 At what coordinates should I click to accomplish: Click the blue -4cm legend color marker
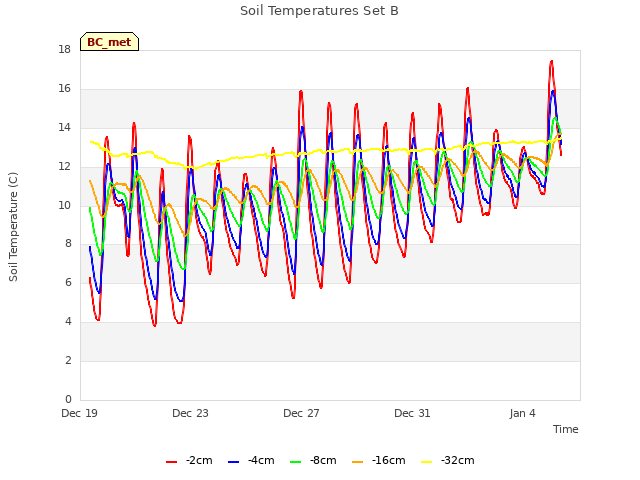[x=233, y=462]
